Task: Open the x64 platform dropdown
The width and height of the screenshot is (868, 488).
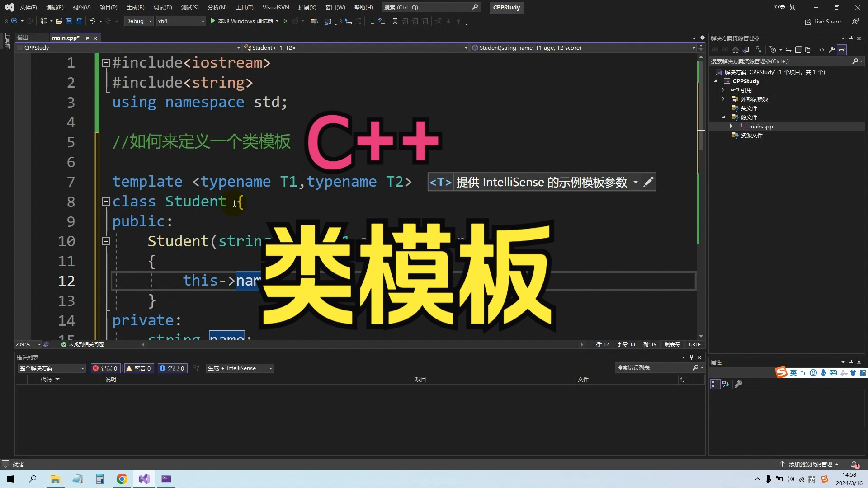Action: 181,21
